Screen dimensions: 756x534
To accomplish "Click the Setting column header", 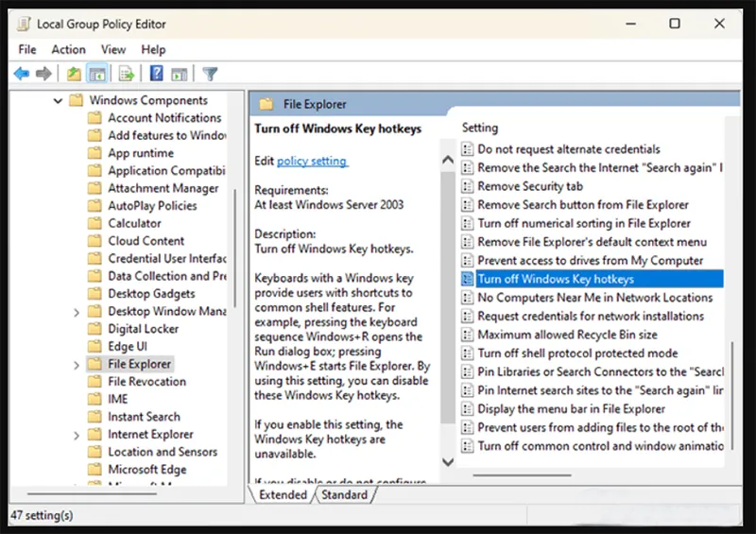I will point(480,128).
